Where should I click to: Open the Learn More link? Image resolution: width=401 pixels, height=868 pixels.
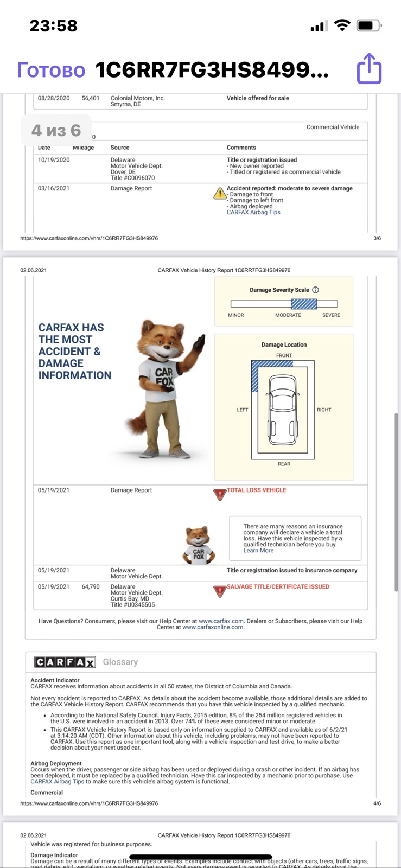[x=258, y=551]
